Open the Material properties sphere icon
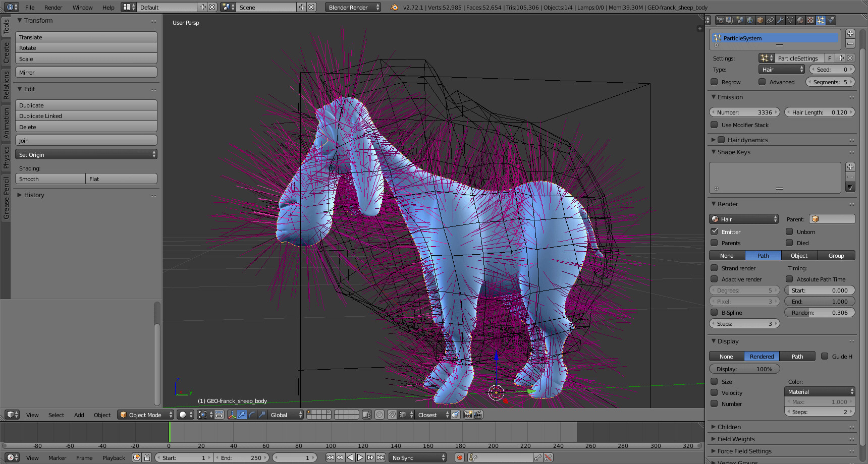Viewport: 868px width, 464px height. pyautogui.click(x=800, y=20)
